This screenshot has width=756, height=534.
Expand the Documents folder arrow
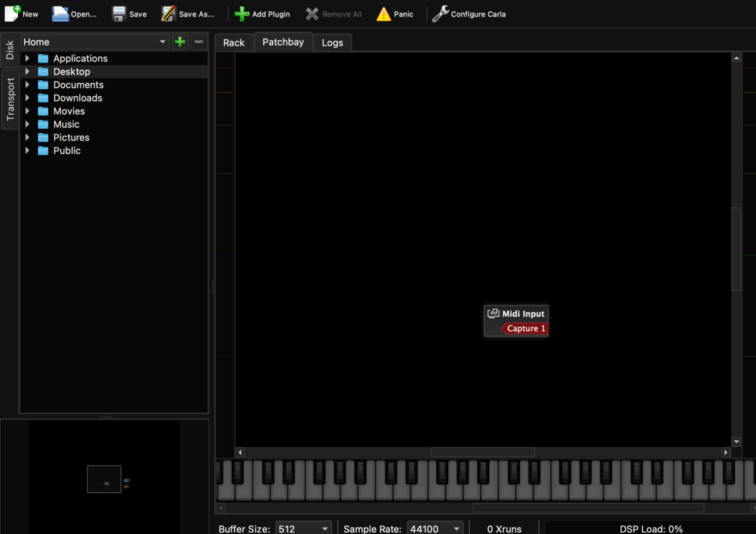[x=27, y=84]
